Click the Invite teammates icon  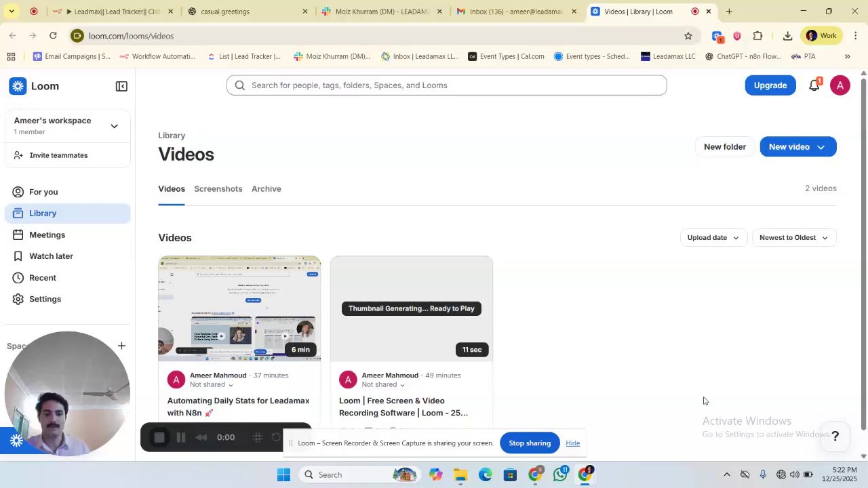pyautogui.click(x=18, y=155)
